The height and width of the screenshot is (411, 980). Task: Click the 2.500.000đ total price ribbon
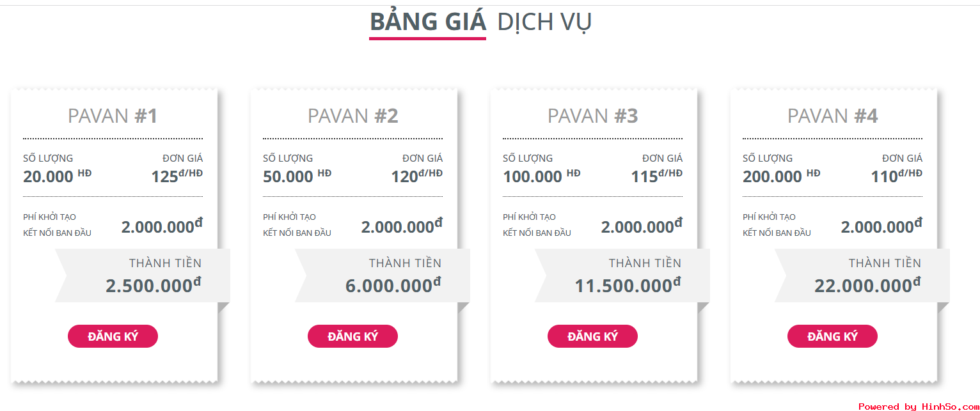tap(143, 275)
